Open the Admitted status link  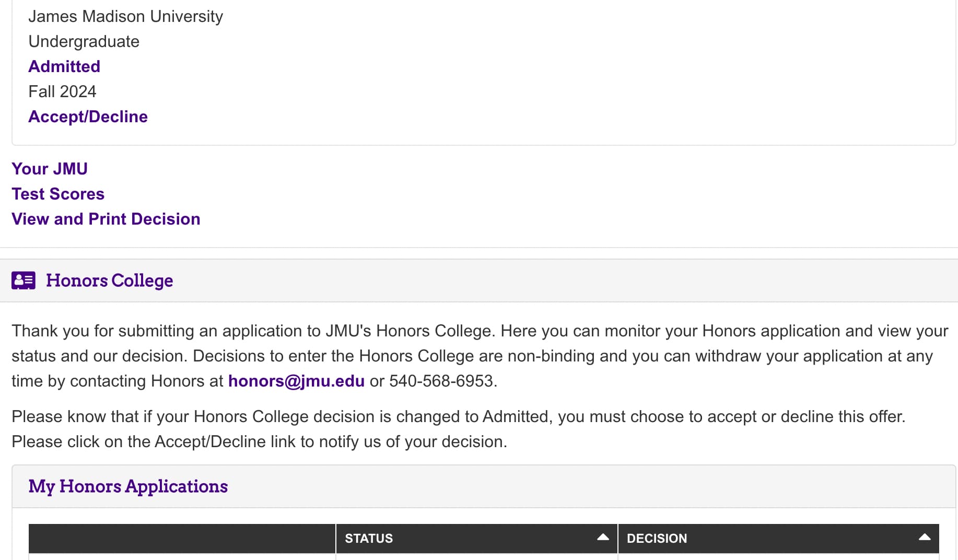pos(64,66)
